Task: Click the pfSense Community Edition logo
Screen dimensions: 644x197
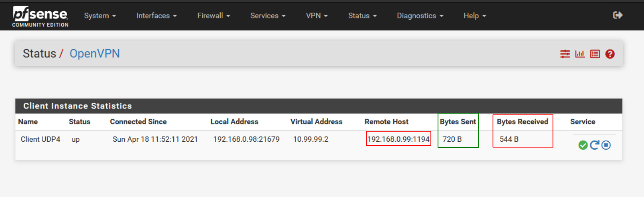Action: [x=40, y=16]
